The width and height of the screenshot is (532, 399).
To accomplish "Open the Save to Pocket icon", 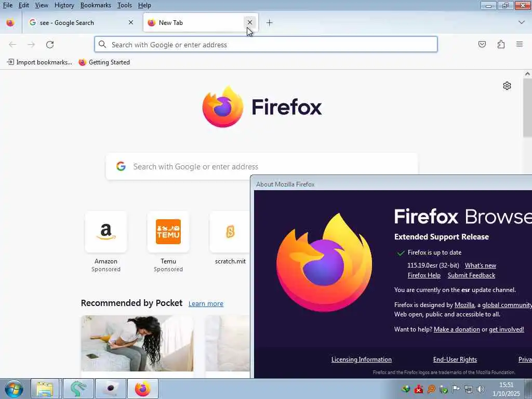I will click(x=482, y=45).
